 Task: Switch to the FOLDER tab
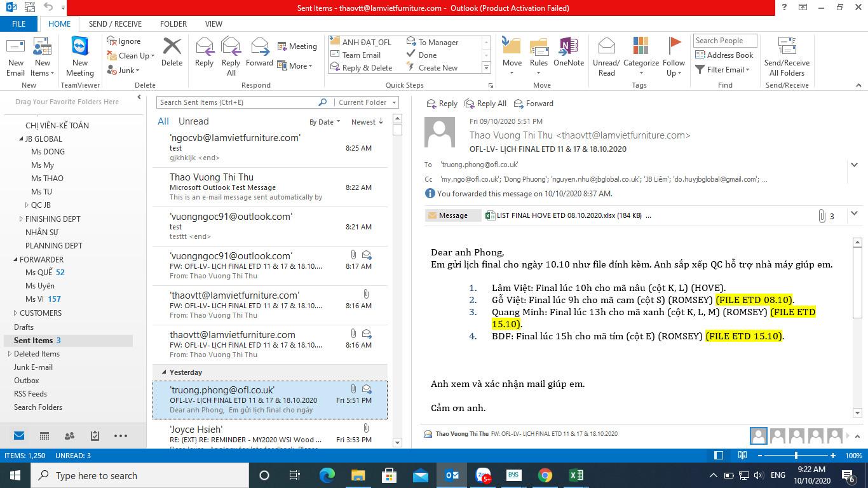pos(173,24)
